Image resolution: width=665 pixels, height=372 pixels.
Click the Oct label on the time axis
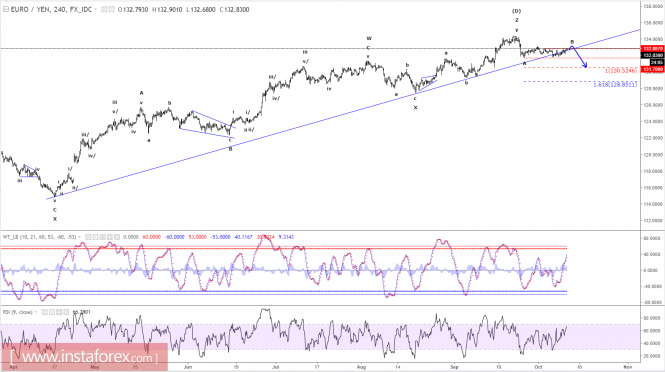point(538,367)
